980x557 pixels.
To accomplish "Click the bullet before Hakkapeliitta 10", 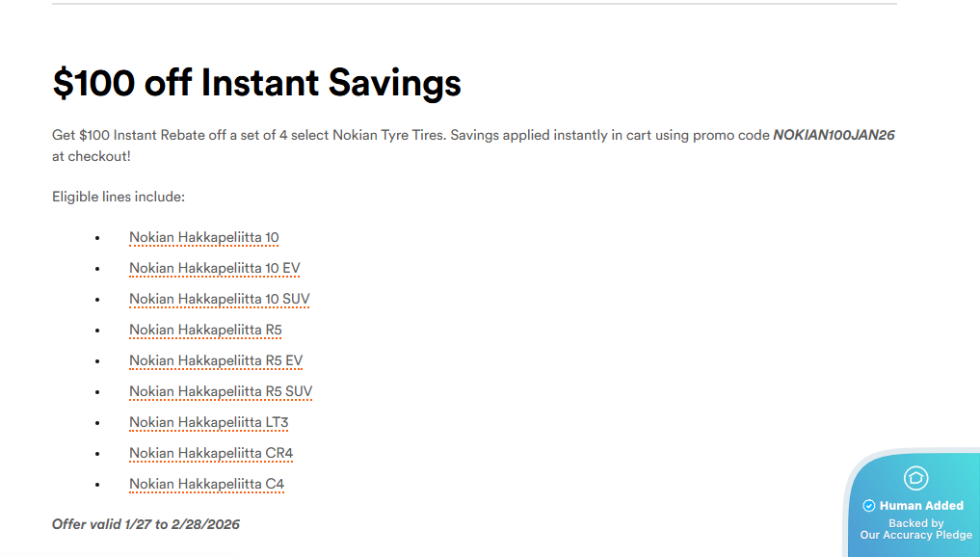I will tap(97, 238).
